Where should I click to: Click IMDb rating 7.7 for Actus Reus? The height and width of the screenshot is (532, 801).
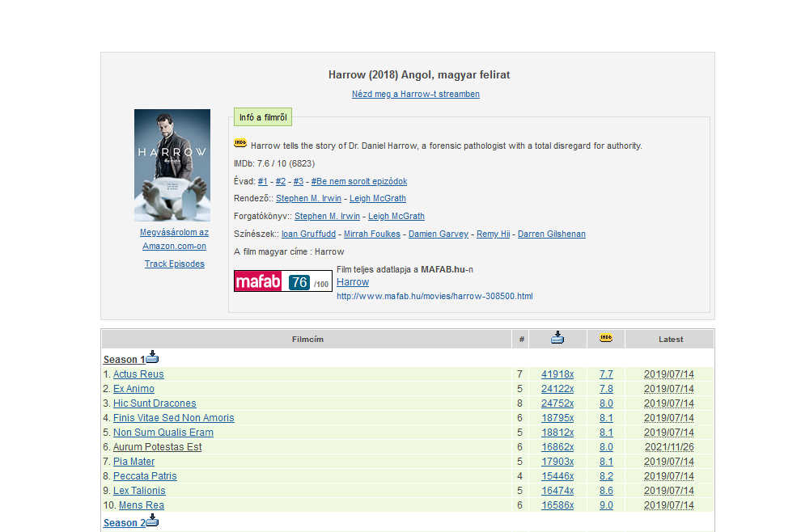606,374
